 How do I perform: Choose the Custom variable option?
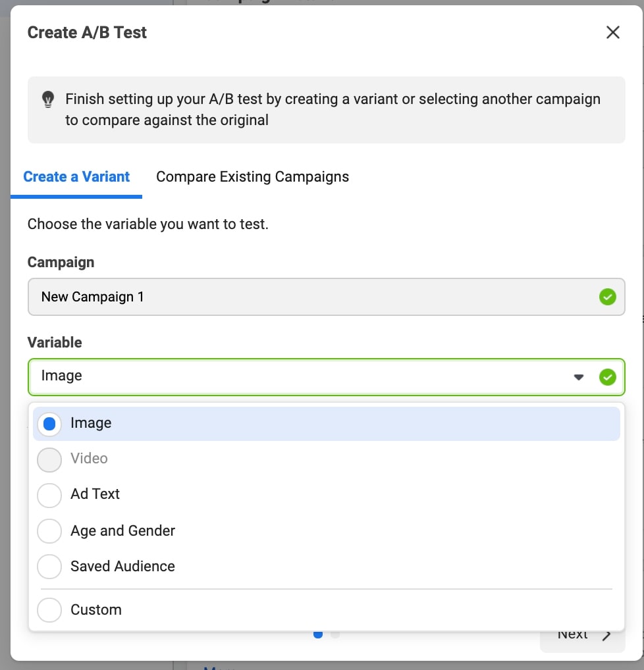point(49,610)
